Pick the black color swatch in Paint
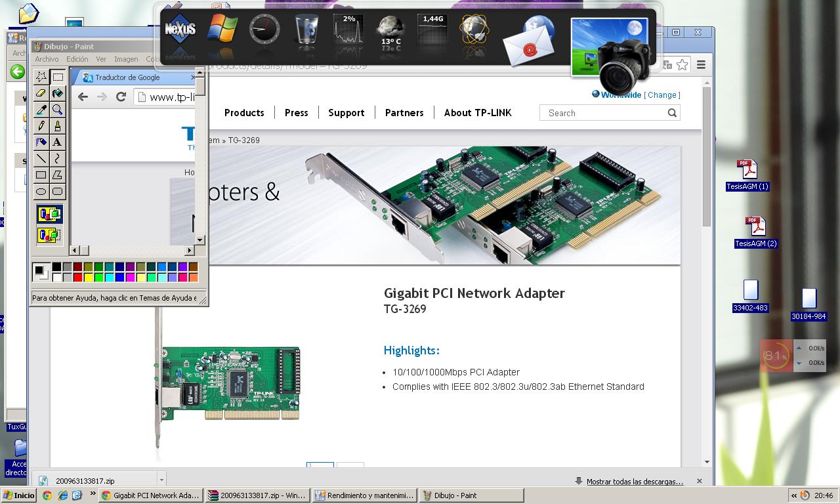This screenshot has height=504, width=840. [56, 267]
